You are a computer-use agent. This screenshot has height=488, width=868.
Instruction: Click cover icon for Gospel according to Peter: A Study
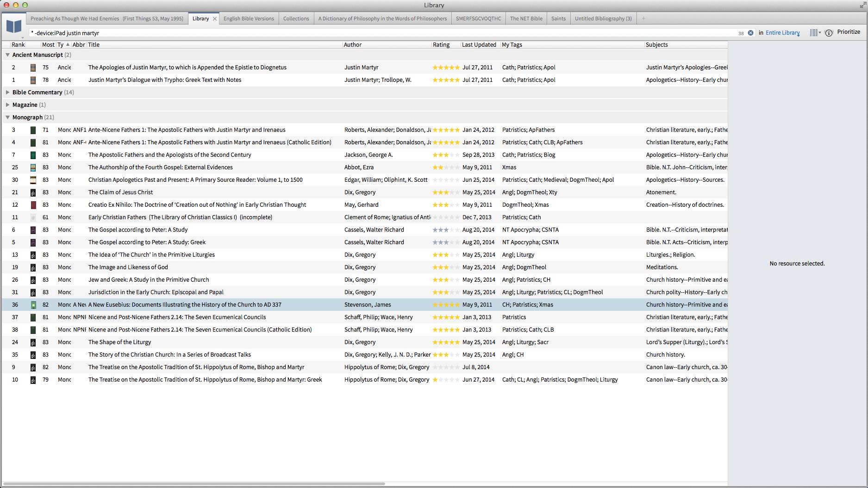pyautogui.click(x=33, y=230)
